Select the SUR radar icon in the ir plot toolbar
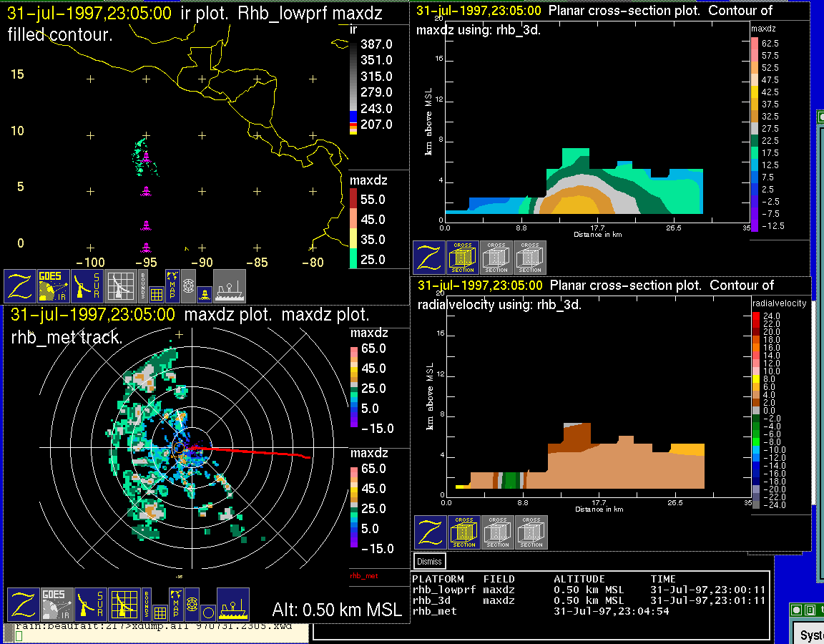 88,286
